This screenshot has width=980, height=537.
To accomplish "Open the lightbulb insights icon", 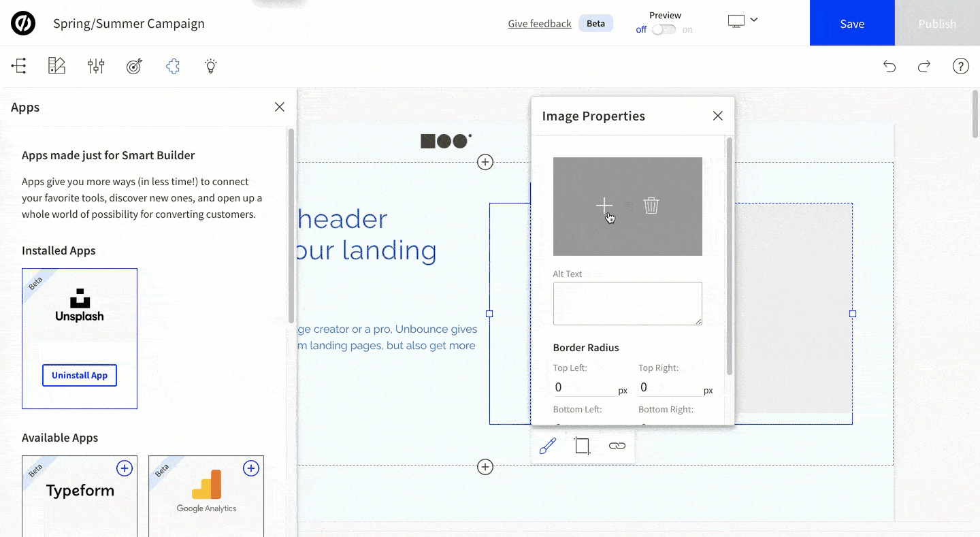I will [x=211, y=66].
